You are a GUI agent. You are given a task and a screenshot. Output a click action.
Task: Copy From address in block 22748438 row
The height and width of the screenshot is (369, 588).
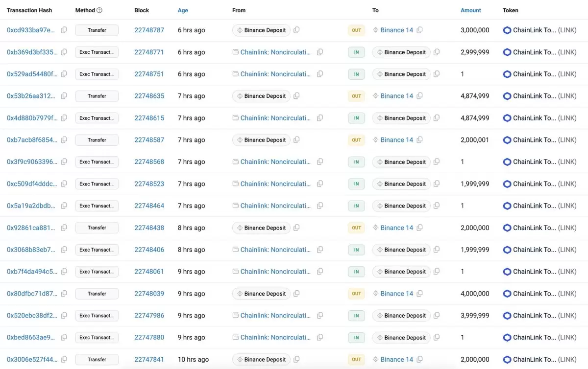296,228
